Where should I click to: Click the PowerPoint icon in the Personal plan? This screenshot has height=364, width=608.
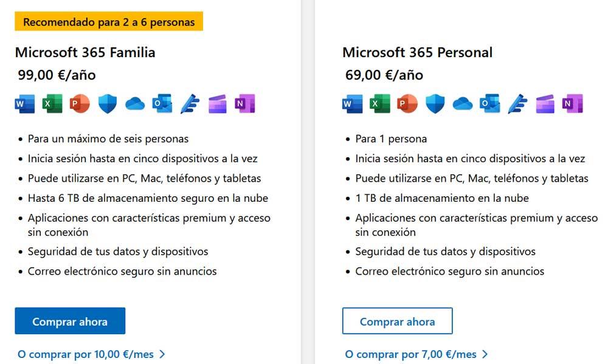pos(407,104)
